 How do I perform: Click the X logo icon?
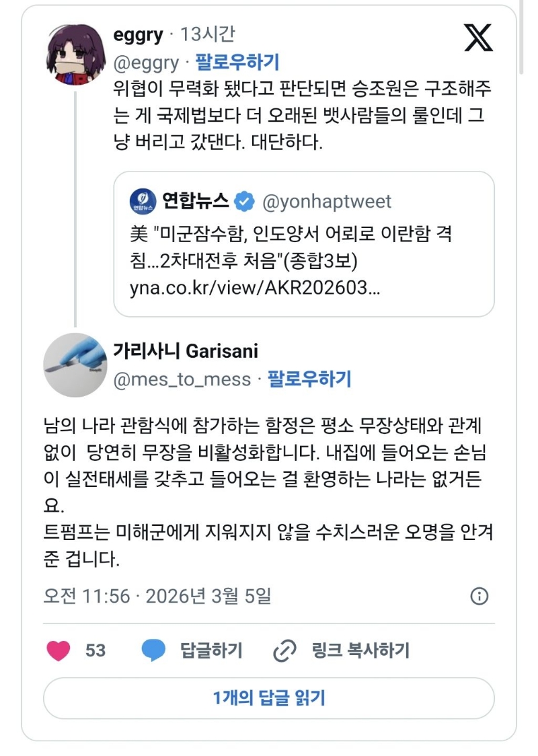coord(478,38)
